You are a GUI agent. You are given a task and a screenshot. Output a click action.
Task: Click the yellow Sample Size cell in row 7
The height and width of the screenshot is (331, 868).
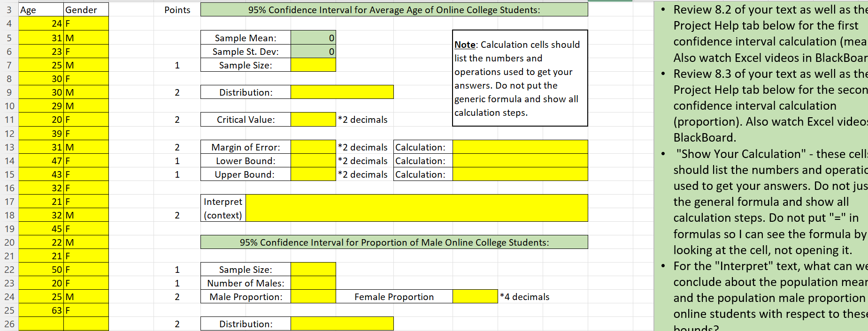[x=313, y=65]
